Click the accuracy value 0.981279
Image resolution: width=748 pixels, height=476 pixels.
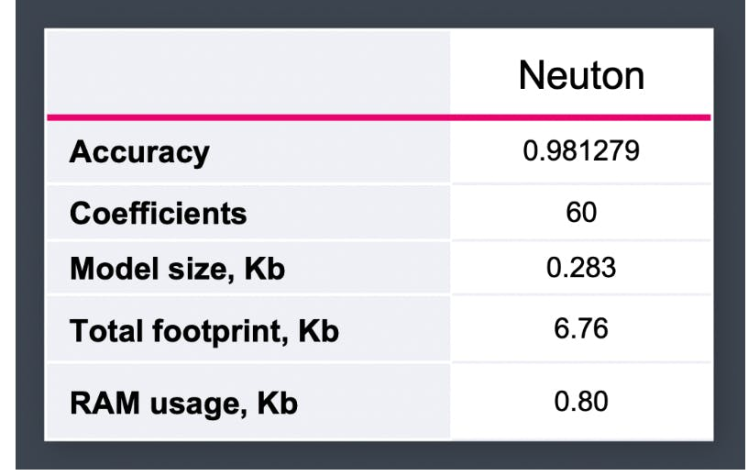click(581, 152)
